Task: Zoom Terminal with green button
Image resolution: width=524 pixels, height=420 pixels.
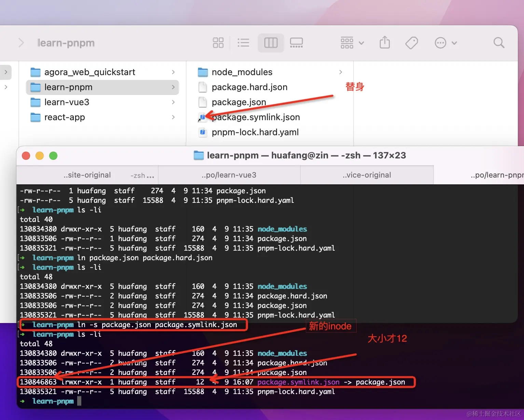Action: coord(53,156)
